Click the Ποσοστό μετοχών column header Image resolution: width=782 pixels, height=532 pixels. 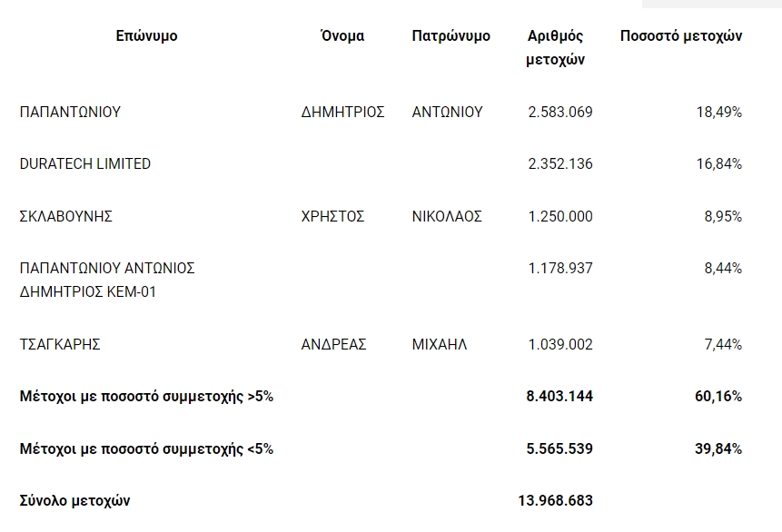coord(681,36)
